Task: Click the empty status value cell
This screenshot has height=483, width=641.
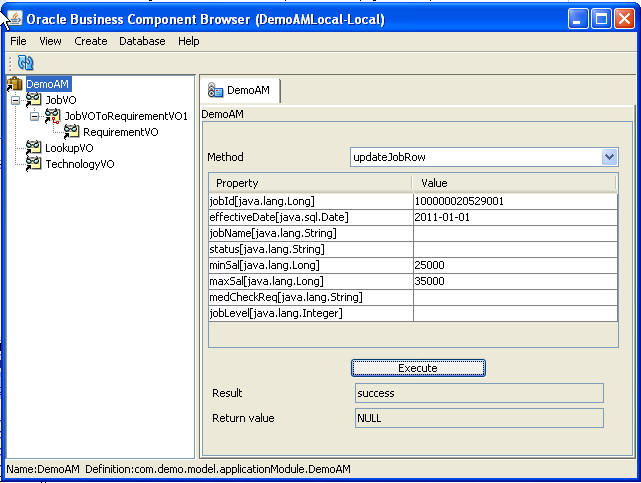Action: click(x=515, y=249)
